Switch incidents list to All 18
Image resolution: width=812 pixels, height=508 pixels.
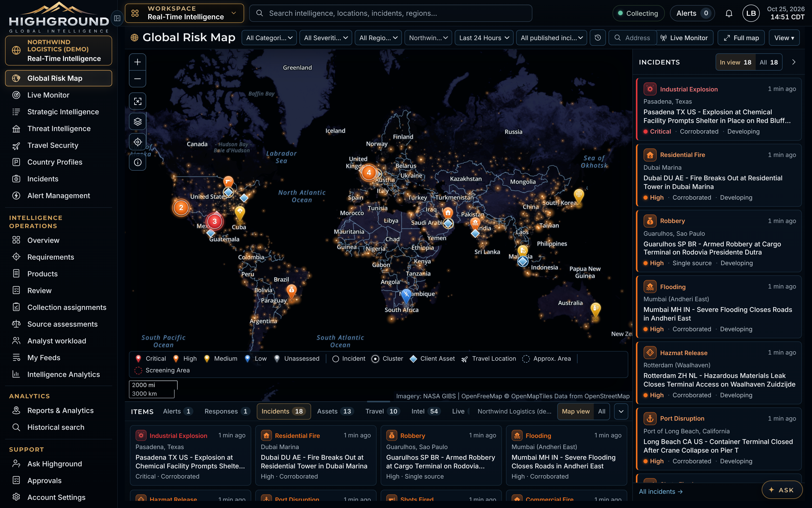[768, 62]
